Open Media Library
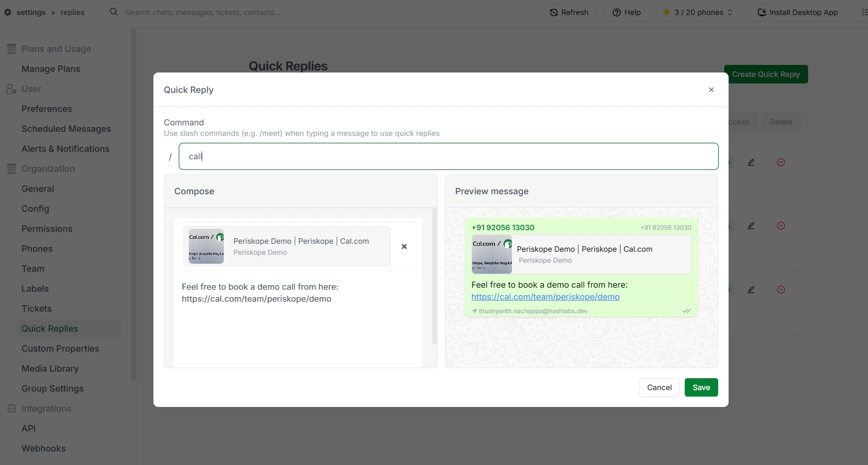The width and height of the screenshot is (868, 465). [x=50, y=369]
